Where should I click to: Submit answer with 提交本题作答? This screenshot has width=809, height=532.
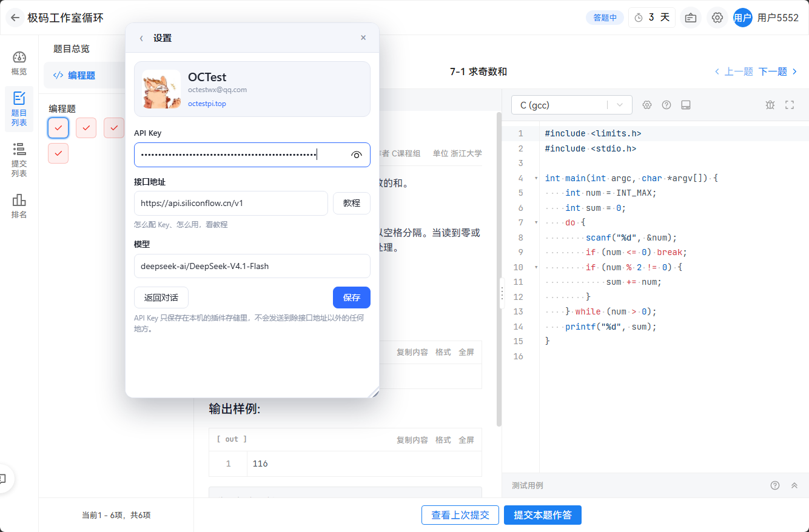coord(543,515)
